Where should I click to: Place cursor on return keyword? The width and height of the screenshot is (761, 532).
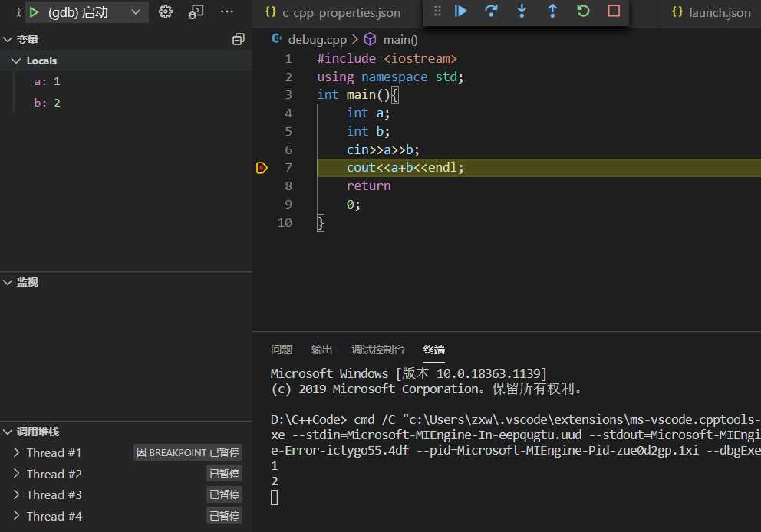pyautogui.click(x=368, y=186)
